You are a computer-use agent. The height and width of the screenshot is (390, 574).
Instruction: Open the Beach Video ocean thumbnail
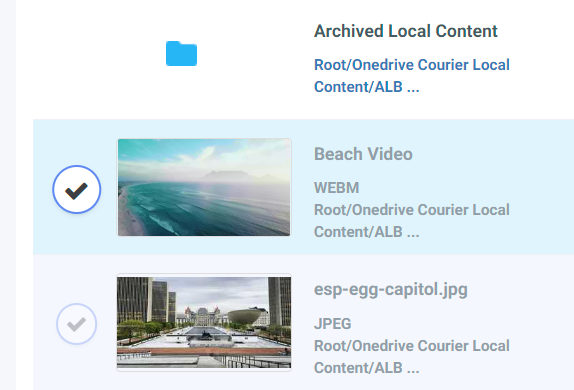pyautogui.click(x=204, y=187)
